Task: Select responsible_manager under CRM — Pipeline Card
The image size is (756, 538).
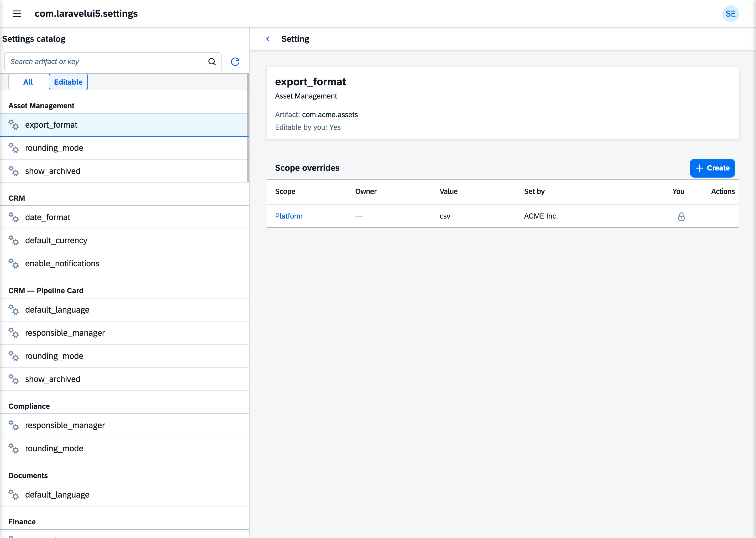Action: (124, 333)
